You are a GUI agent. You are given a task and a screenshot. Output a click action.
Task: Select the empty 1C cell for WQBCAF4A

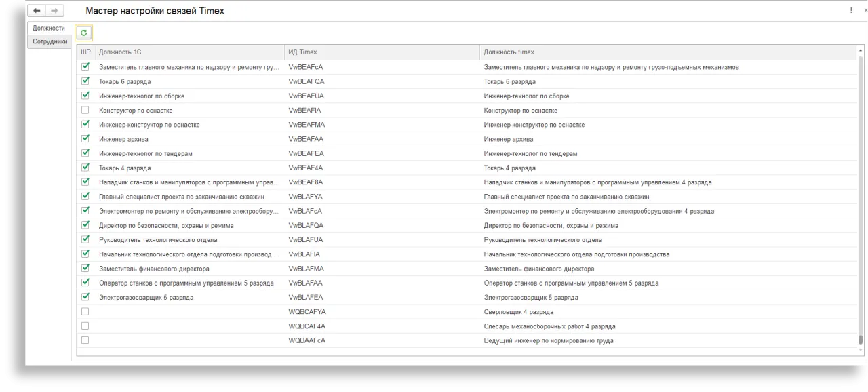(190, 326)
